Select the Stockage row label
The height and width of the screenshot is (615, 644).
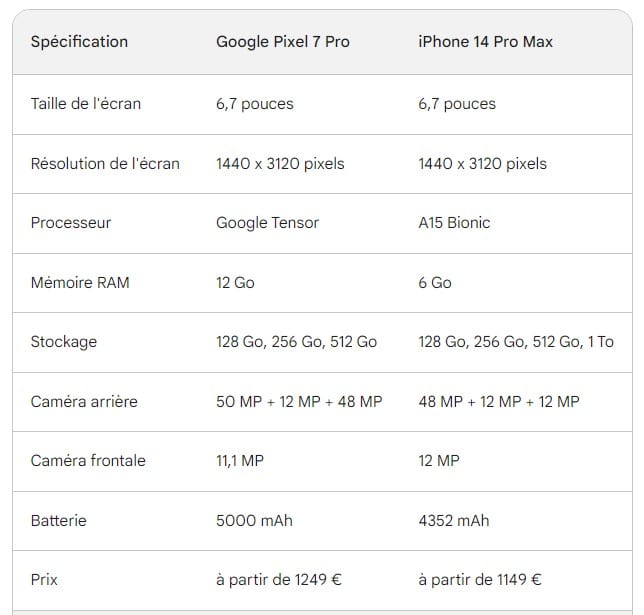pos(64,342)
